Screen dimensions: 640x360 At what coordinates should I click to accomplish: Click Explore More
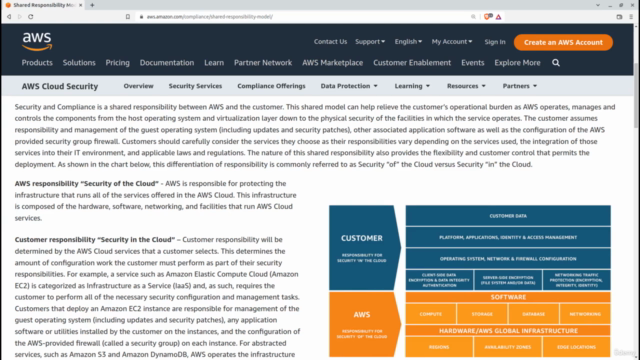pyautogui.click(x=517, y=63)
